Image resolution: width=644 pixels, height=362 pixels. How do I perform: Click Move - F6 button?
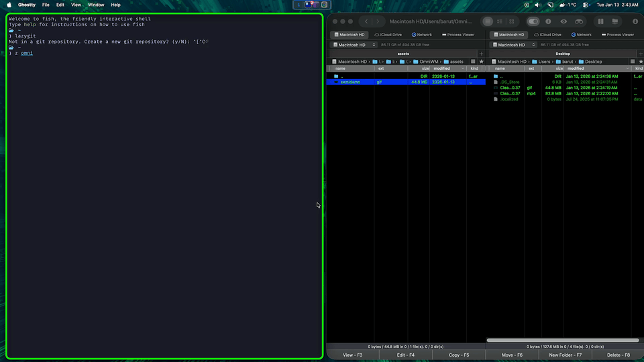tap(512, 355)
